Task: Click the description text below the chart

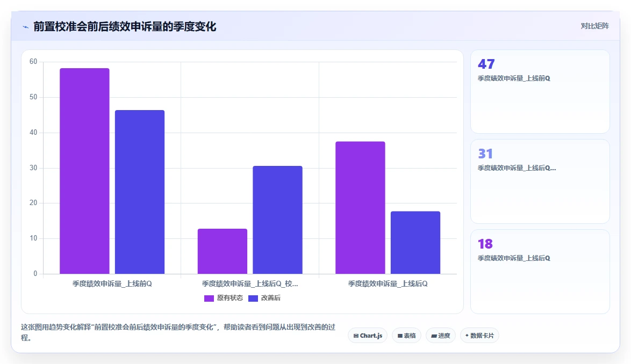Action: coord(178,332)
